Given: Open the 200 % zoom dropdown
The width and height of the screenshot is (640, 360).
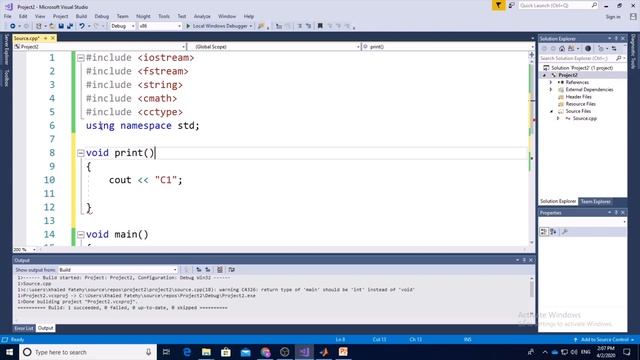Looking at the screenshot, I should [24, 249].
